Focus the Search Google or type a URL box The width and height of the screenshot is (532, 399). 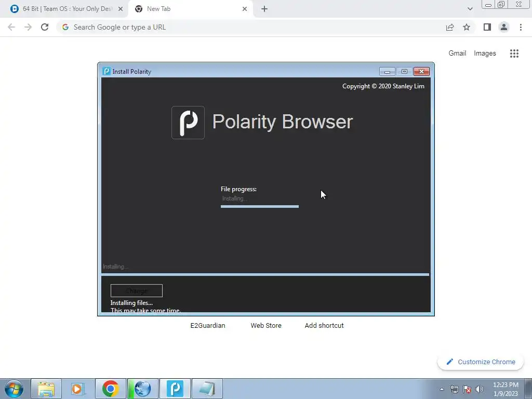(251, 27)
